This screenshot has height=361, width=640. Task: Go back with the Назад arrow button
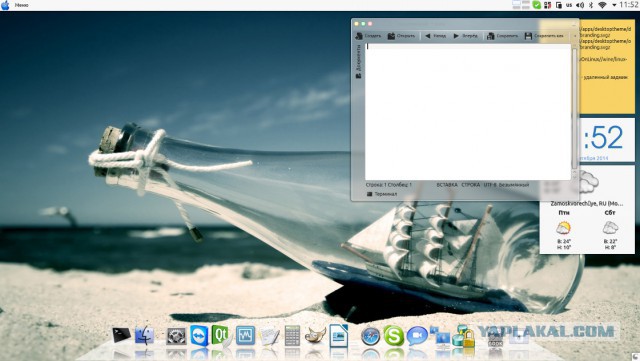pyautogui.click(x=435, y=36)
